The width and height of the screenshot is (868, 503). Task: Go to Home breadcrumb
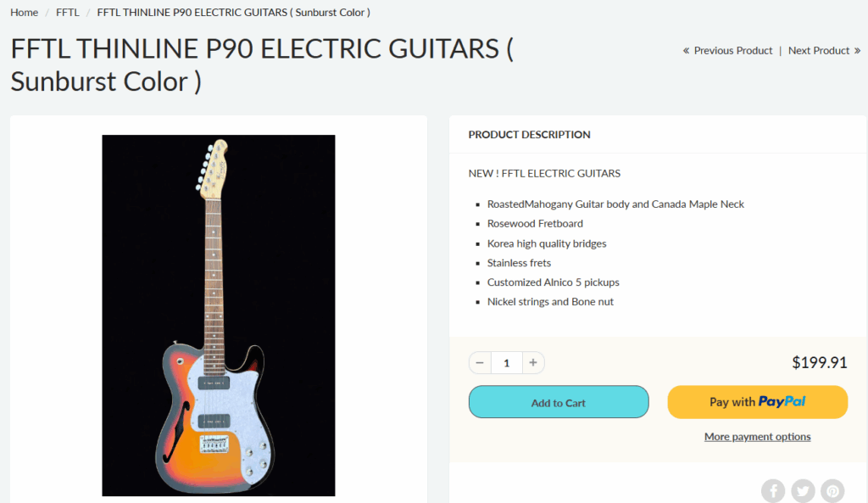[24, 13]
